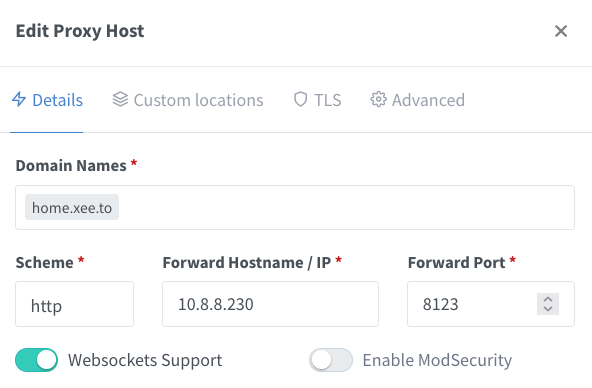Click the Enable ModSecurity label text
Image resolution: width=592 pixels, height=388 pixels.
(437, 360)
